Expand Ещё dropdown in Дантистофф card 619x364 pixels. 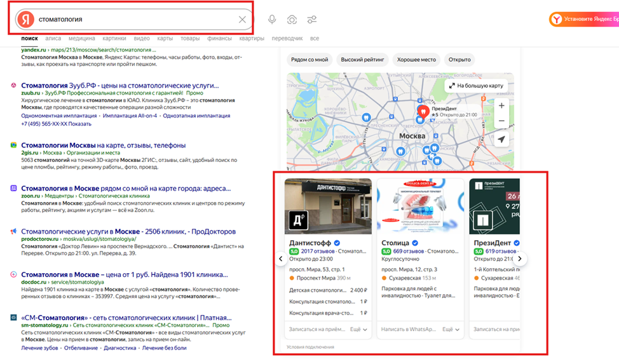coord(358,329)
